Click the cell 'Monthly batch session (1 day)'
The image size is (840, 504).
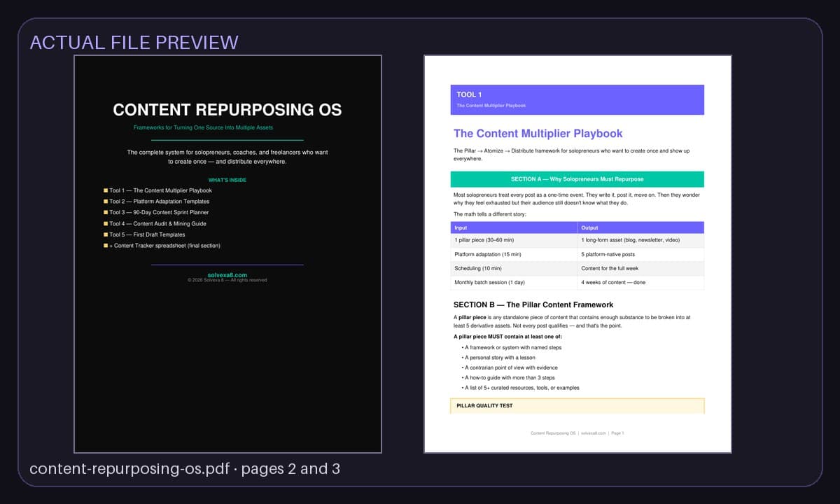click(x=514, y=282)
